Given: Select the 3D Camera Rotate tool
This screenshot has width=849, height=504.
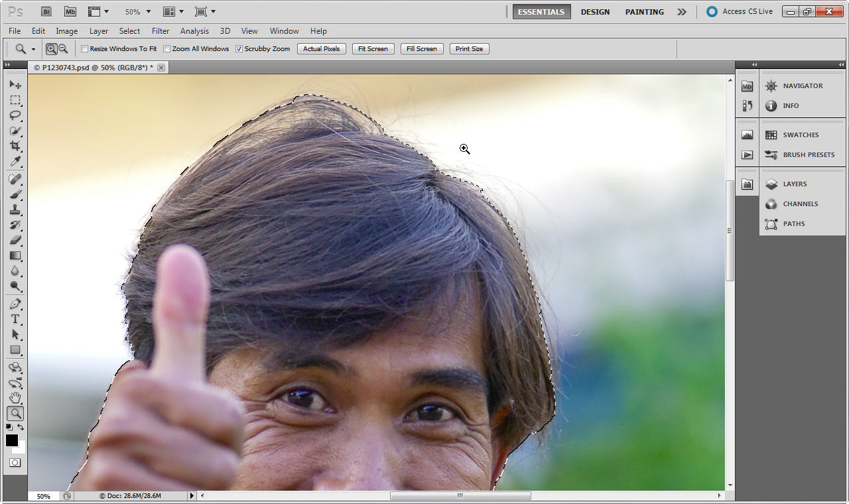Looking at the screenshot, I should pyautogui.click(x=15, y=383).
